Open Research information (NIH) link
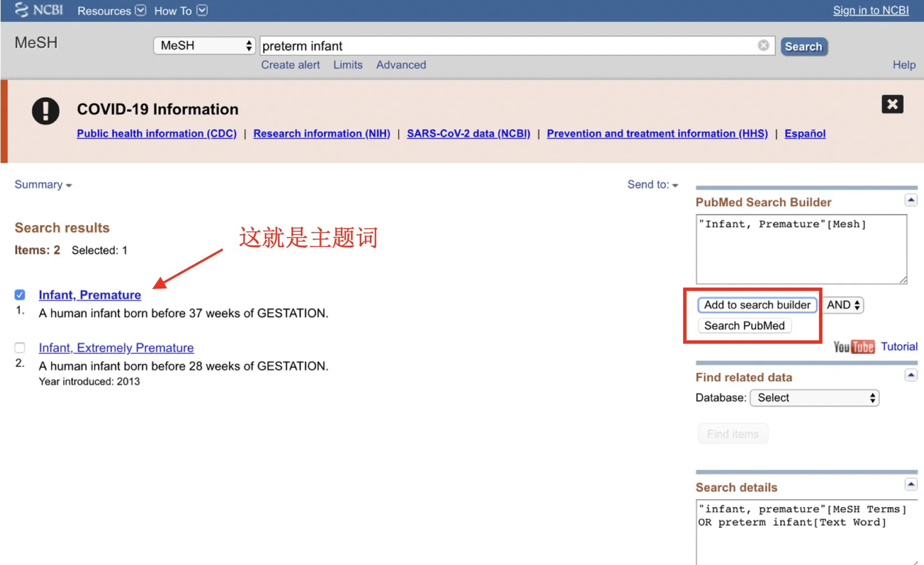 click(322, 134)
